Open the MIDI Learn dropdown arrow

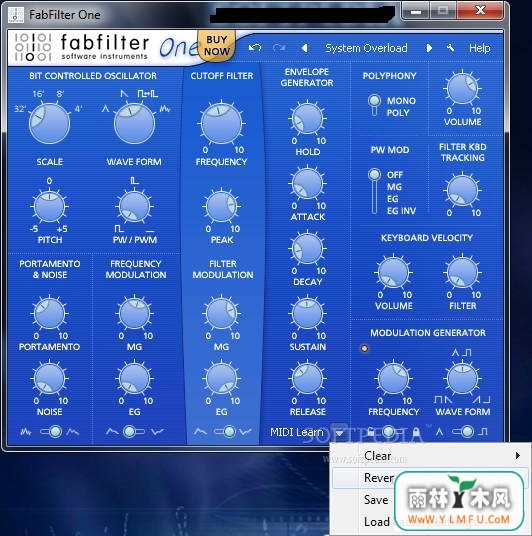[339, 433]
